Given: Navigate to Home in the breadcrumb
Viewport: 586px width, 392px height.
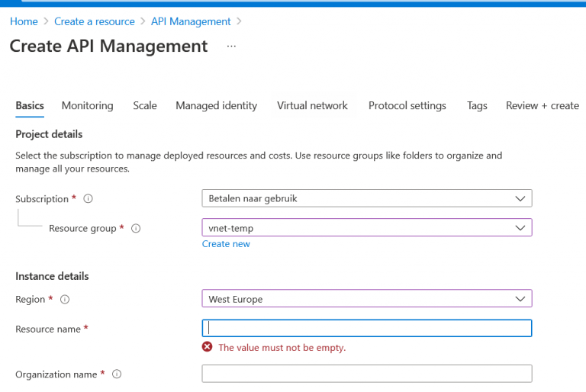Looking at the screenshot, I should pyautogui.click(x=24, y=21).
